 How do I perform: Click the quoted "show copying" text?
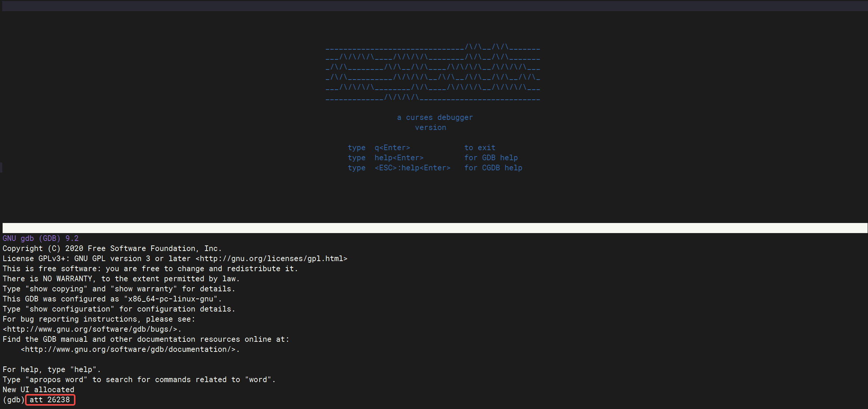56,289
